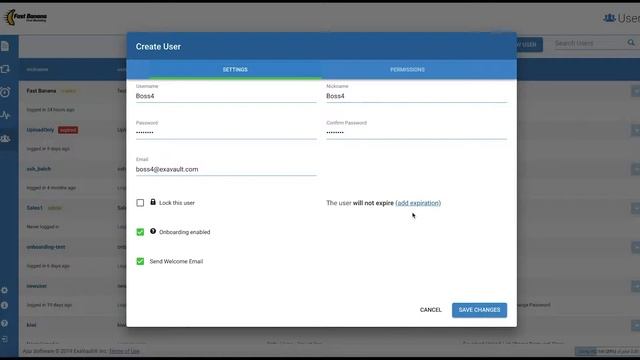The width and height of the screenshot is (640, 360).
Task: Click into the Password field
Action: pos(226,133)
